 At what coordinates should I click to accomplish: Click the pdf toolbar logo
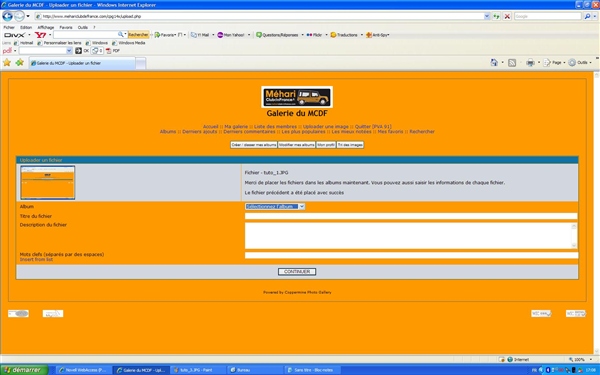[x=7, y=51]
